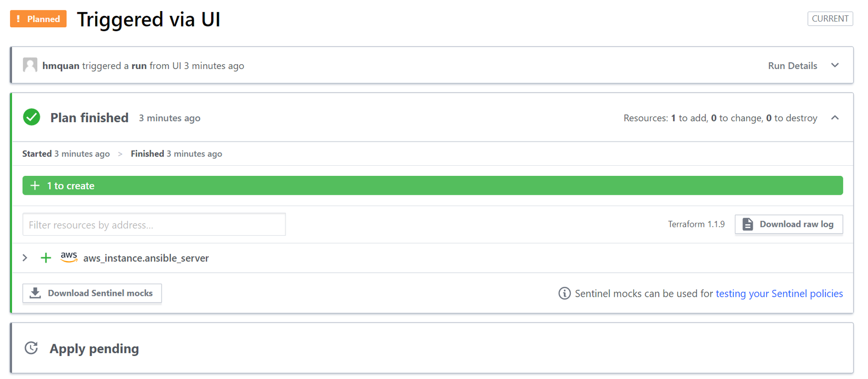
Task: Click the hmquan username link
Action: [61, 66]
